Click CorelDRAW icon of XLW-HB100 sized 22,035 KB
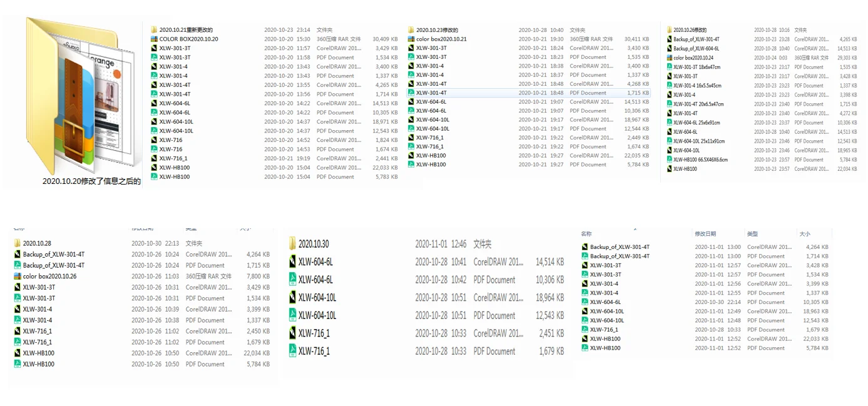The height and width of the screenshot is (406, 868). [x=411, y=155]
